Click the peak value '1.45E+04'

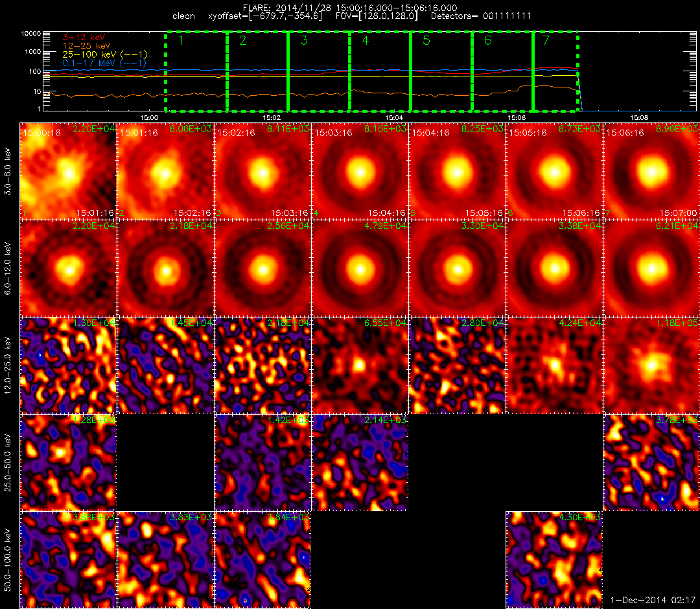[191, 323]
